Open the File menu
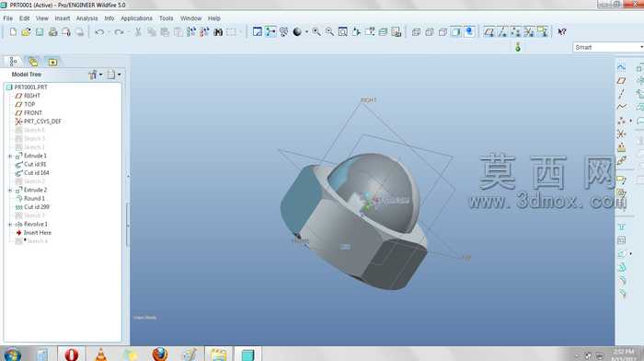Image resolution: width=644 pixels, height=361 pixels. coord(7,18)
